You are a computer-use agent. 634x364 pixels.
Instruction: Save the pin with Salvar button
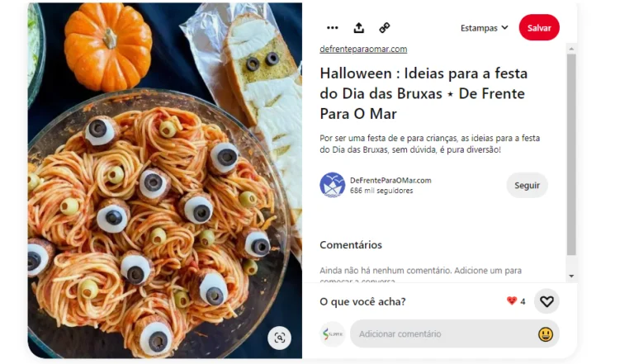539,28
